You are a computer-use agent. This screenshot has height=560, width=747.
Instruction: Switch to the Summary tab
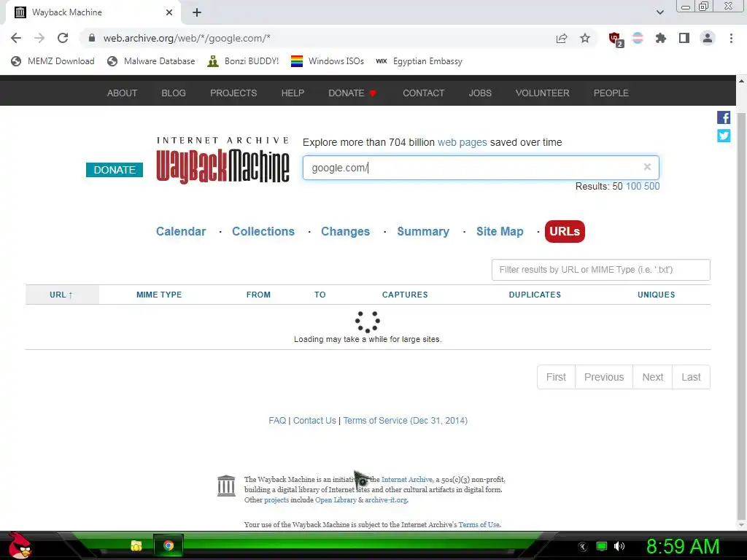tap(423, 231)
